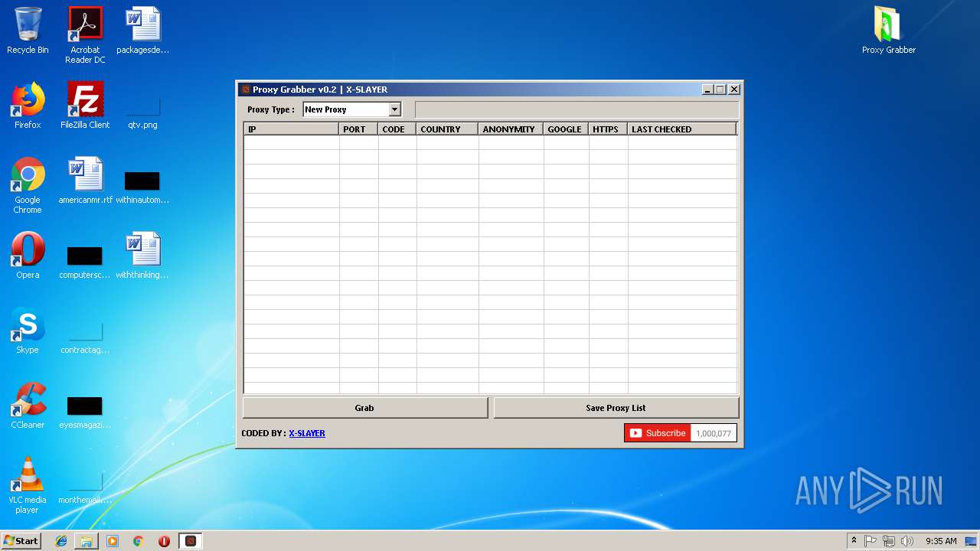The image size is (980, 551).
Task: Minimize the Proxy Grabber window
Action: [707, 90]
